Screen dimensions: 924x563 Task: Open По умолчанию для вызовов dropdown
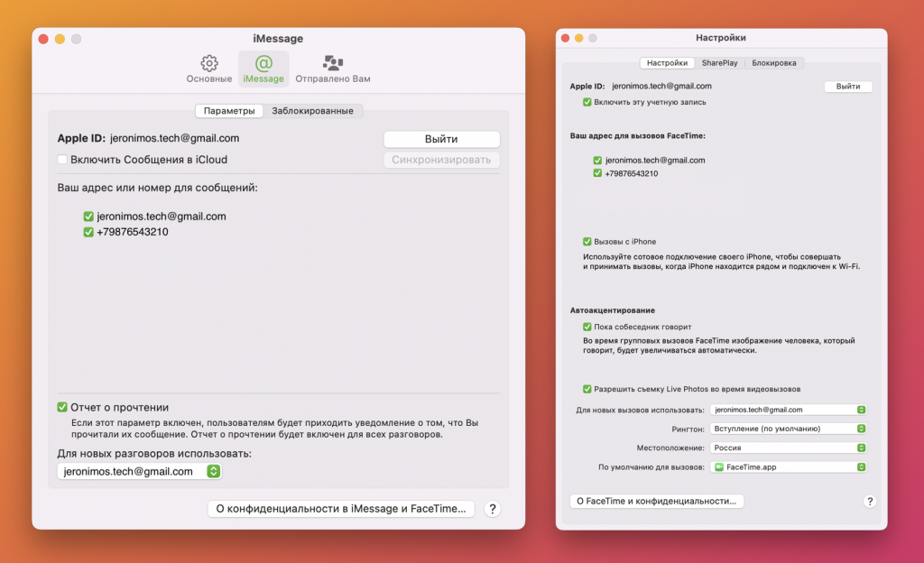click(x=789, y=467)
